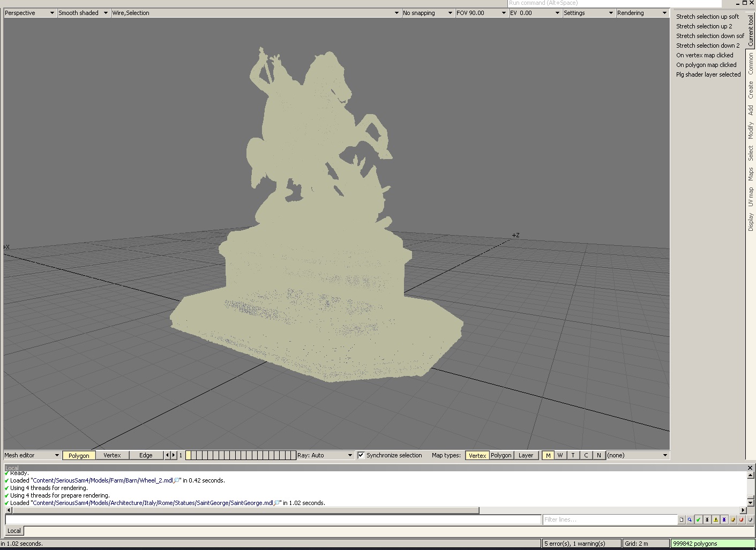Toggle the Synchronize selection checkbox

pos(361,455)
